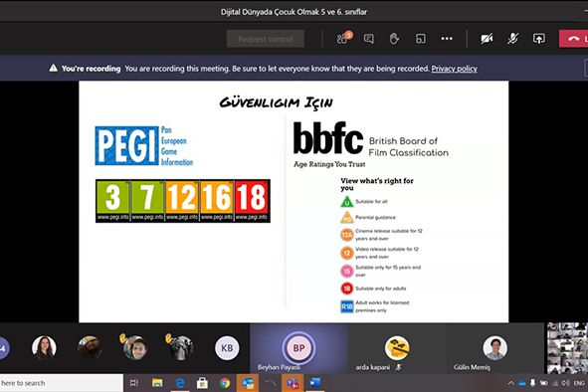The image size is (588, 392).
Task: Click the microphone tray icon
Action: (532, 383)
